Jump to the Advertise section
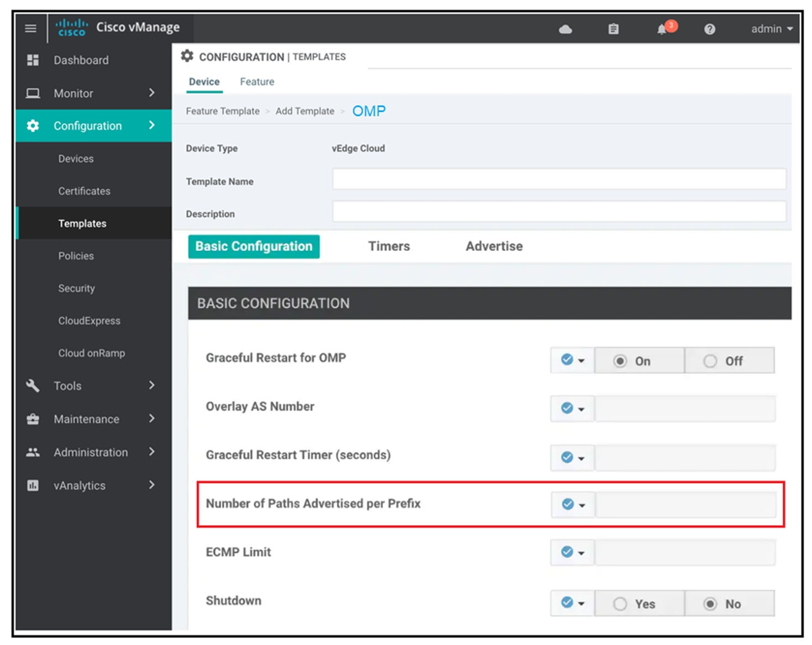This screenshot has width=812, height=645. pyautogui.click(x=494, y=247)
